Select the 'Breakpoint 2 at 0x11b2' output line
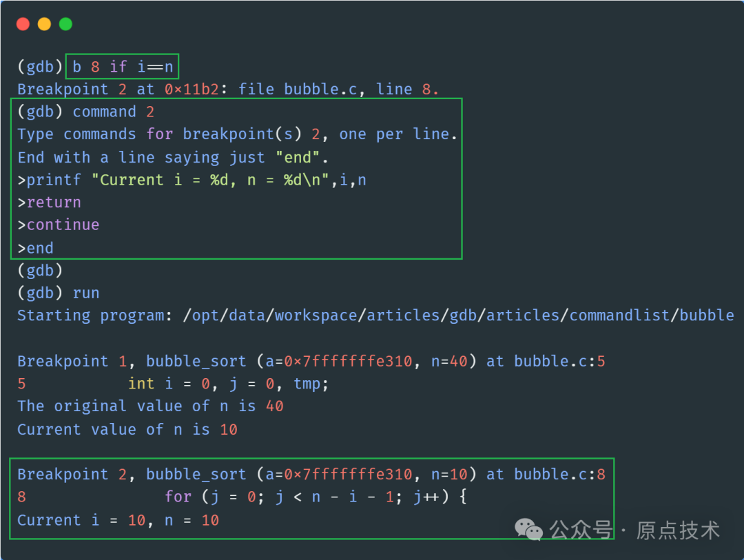The width and height of the screenshot is (744, 560). (x=228, y=90)
